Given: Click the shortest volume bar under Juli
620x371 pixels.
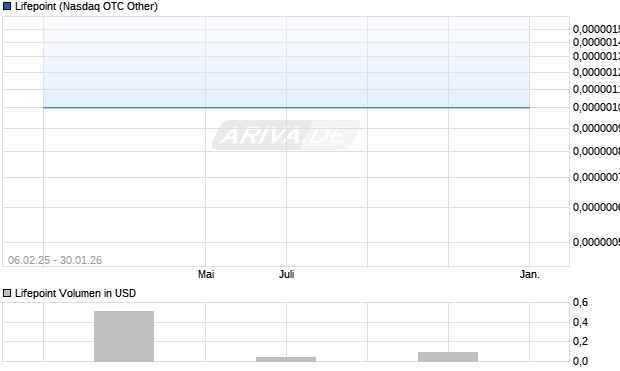Looking at the screenshot, I should pos(286,359).
